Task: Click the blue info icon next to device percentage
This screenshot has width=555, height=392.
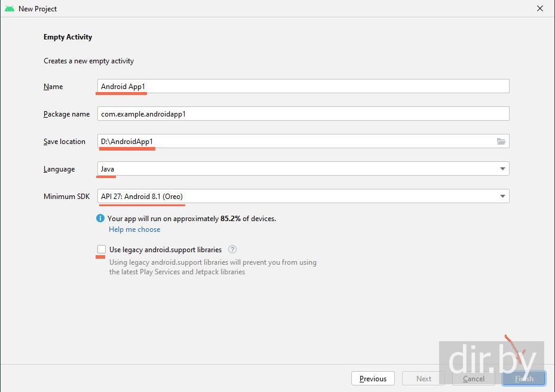Action: click(x=100, y=218)
